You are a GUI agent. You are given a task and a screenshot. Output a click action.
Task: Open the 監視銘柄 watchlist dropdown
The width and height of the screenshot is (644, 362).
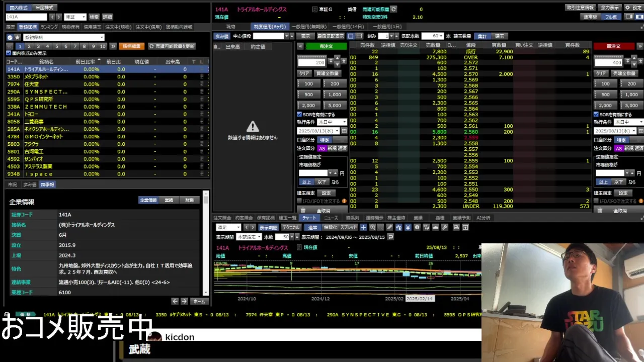[x=63, y=37]
